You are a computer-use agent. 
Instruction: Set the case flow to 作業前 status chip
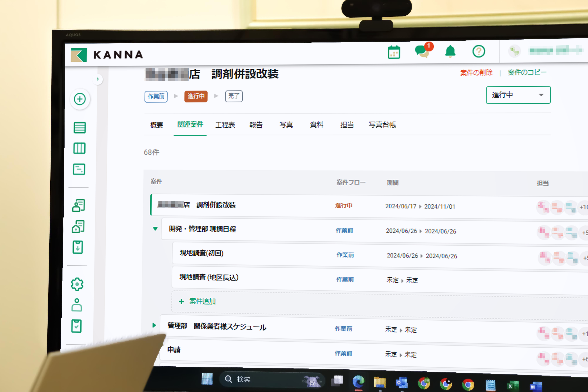pos(156,96)
